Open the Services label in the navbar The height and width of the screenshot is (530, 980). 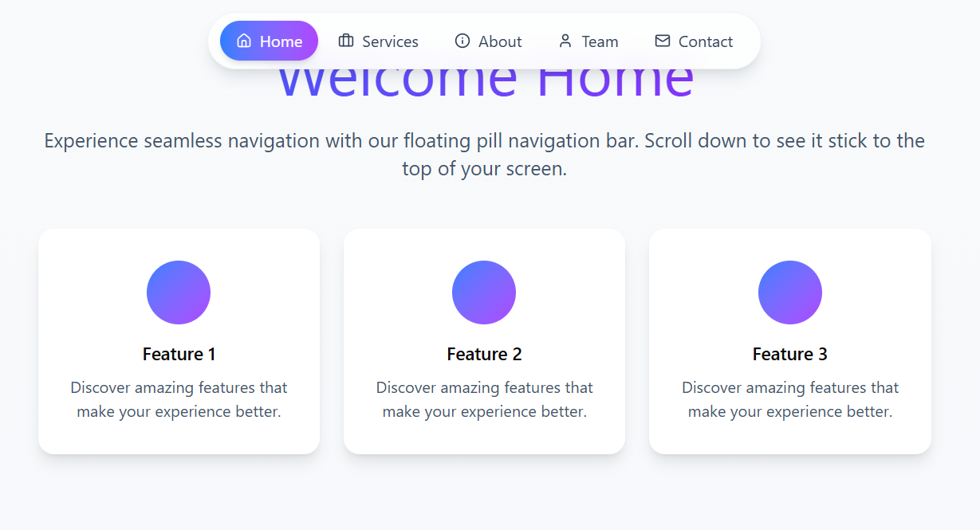coord(390,41)
